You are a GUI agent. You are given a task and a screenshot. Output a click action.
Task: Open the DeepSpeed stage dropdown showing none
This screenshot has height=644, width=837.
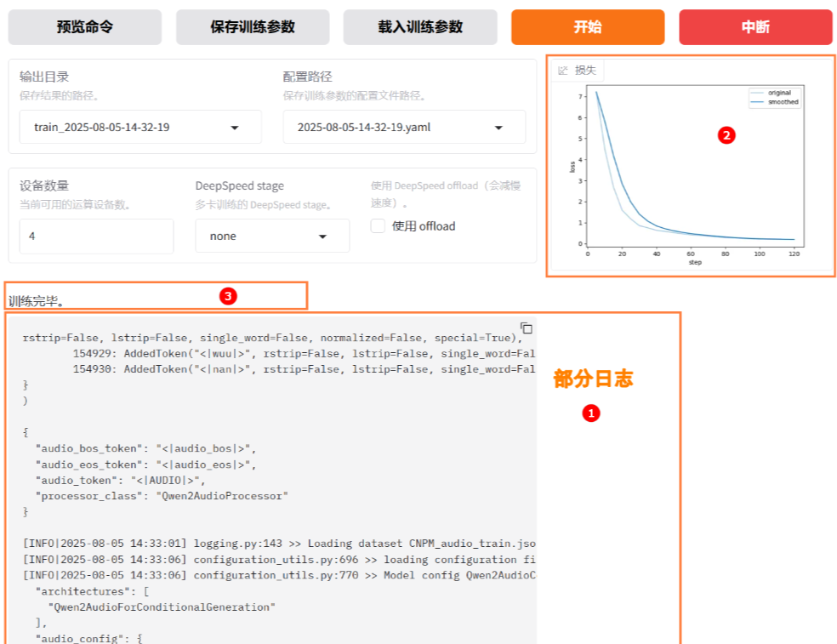(272, 236)
